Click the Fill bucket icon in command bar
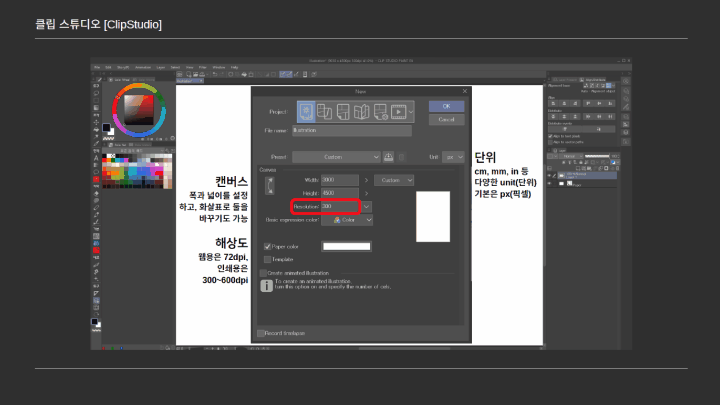This screenshot has width=720, height=405. [x=244, y=74]
